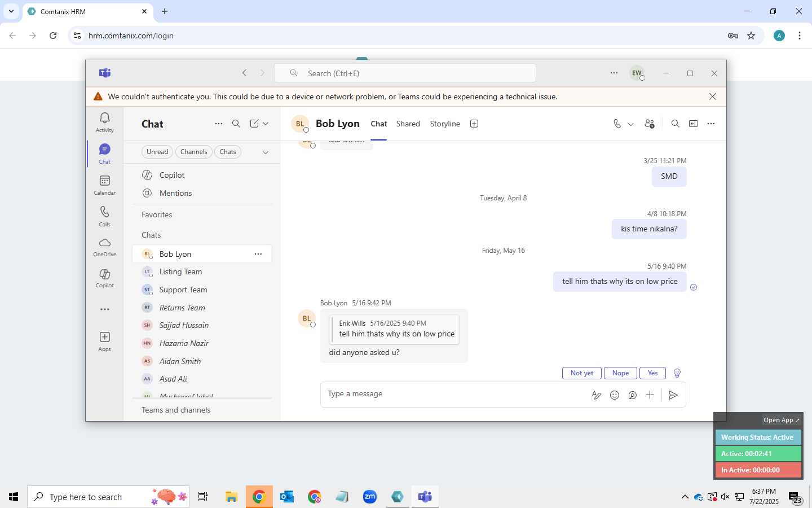The image size is (812, 508).
Task: Open Outlook from the Windows taskbar
Action: tap(287, 497)
